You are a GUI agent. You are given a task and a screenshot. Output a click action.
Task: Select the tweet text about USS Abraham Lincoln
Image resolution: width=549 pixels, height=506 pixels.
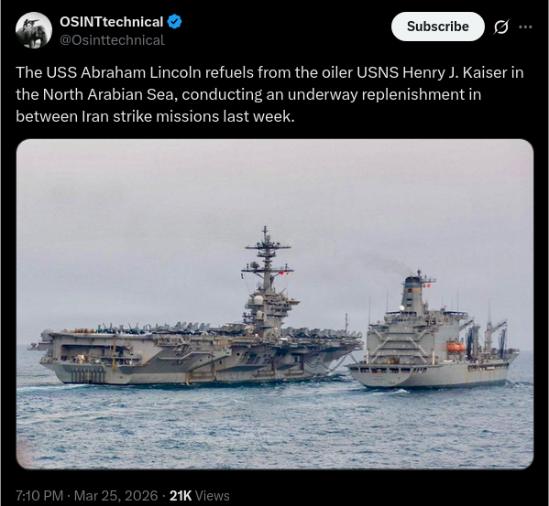(270, 95)
